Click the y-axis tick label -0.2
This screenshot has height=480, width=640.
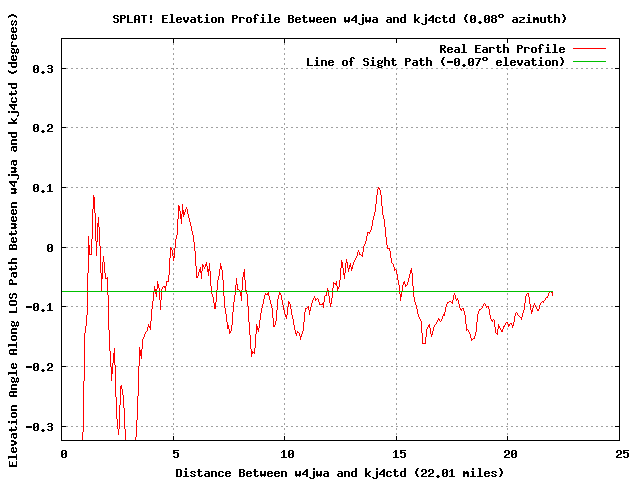coord(40,367)
